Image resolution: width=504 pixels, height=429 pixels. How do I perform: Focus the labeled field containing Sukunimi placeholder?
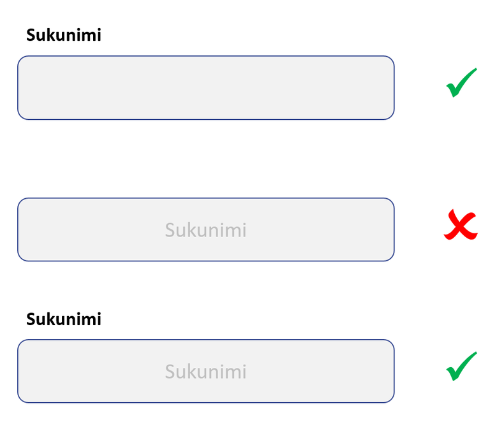pos(205,371)
